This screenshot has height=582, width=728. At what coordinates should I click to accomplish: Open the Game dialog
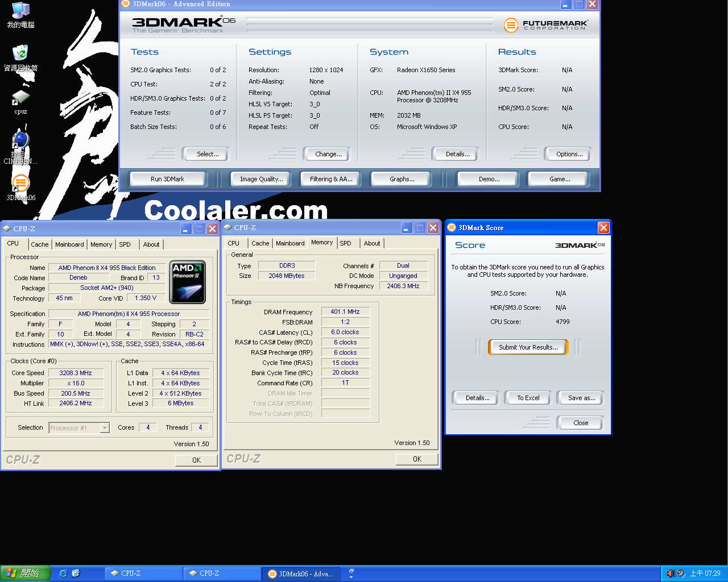pos(560,179)
